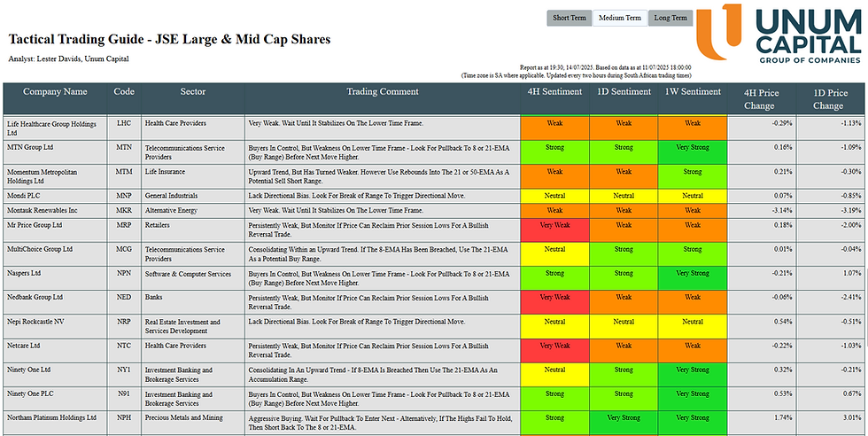Click the 4H Price Change header

[x=763, y=99]
